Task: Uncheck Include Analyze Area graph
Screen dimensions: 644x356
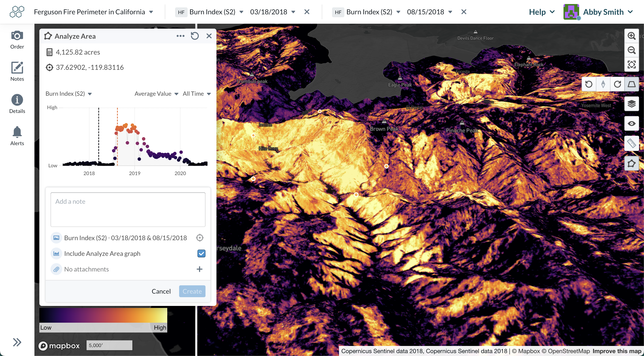Action: [201, 254]
